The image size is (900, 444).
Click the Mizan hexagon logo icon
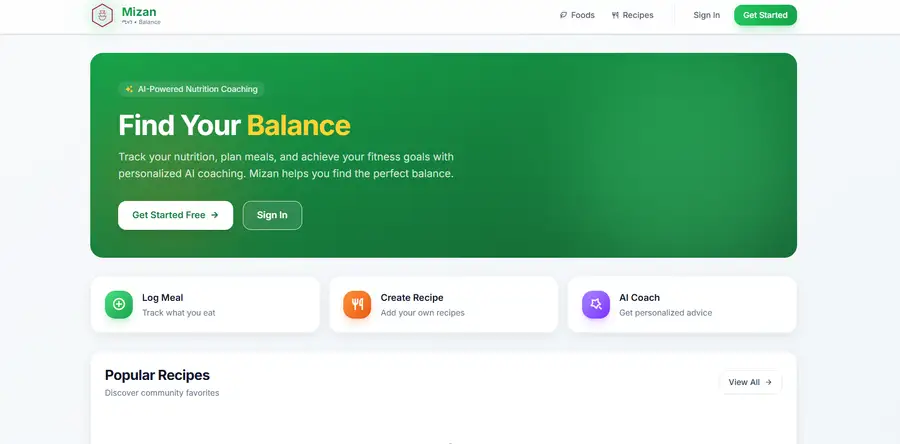click(102, 15)
